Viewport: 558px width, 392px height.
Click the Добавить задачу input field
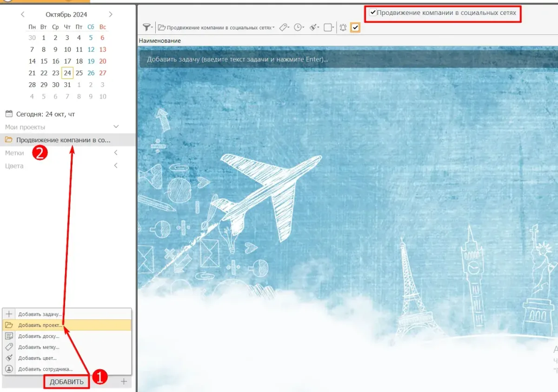point(325,60)
